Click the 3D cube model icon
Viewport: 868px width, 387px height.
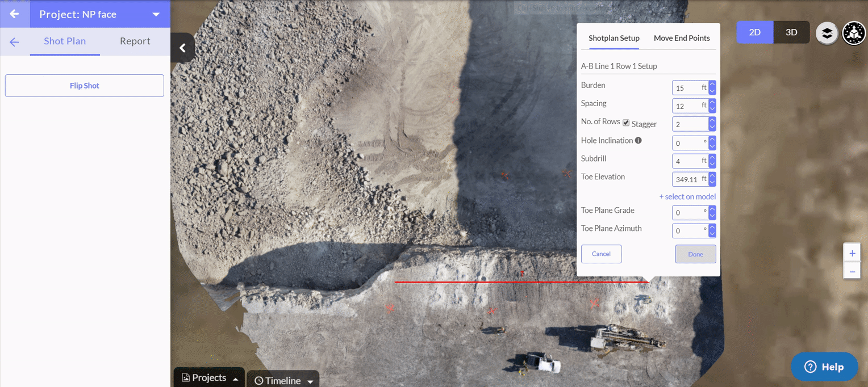(x=853, y=33)
